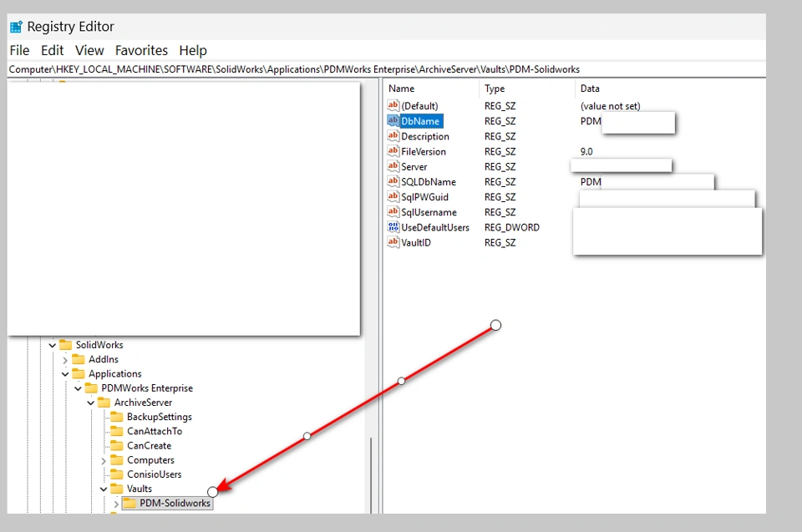This screenshot has height=532, width=802.
Task: Select the Description entry
Action: pos(425,137)
